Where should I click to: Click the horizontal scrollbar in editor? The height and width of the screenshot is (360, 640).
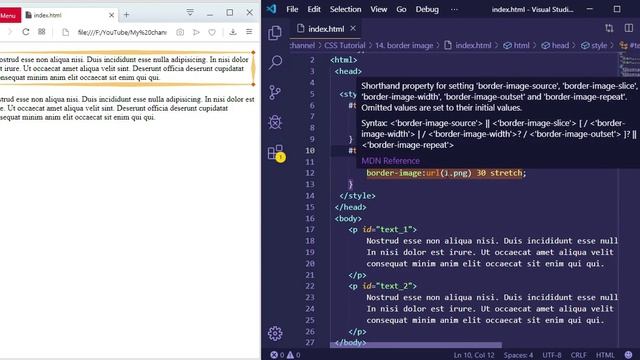tap(416, 345)
